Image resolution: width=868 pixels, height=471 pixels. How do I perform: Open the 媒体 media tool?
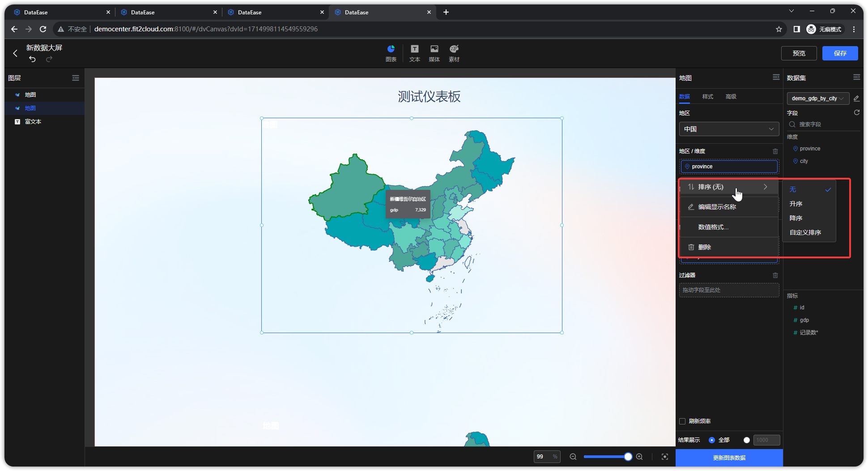point(434,53)
